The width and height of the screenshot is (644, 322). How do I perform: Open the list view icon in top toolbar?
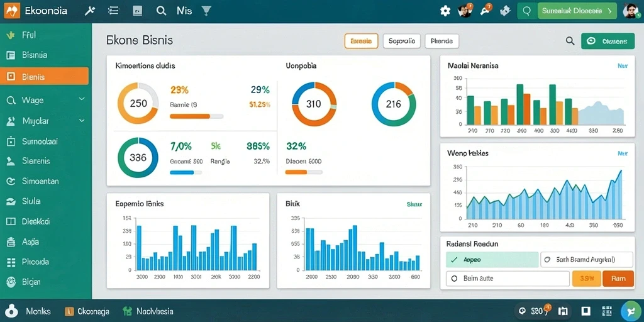point(113,11)
